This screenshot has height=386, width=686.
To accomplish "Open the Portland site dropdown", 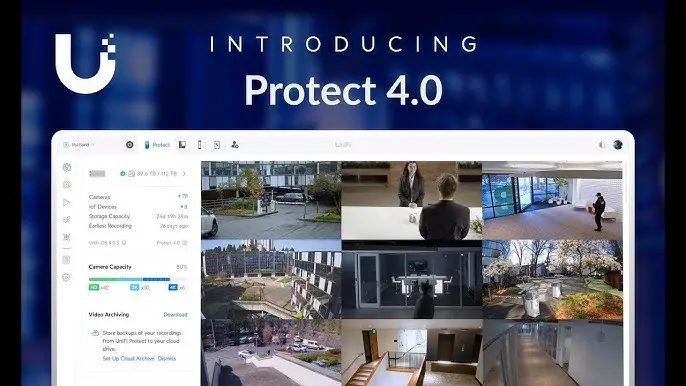I will (79, 145).
